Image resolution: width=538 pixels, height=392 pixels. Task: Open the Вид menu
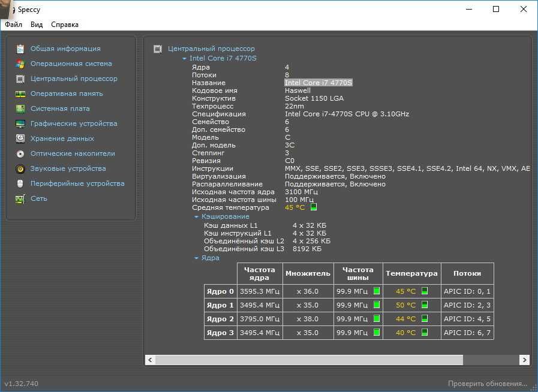37,25
